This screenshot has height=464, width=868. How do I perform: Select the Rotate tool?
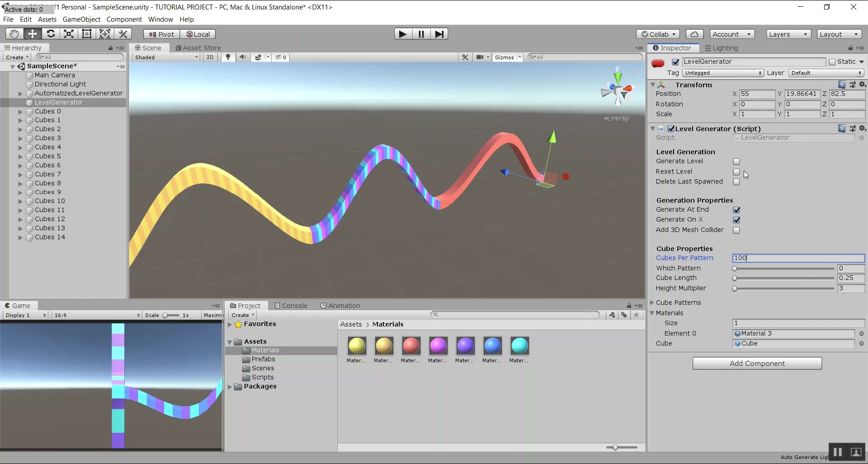coord(51,34)
